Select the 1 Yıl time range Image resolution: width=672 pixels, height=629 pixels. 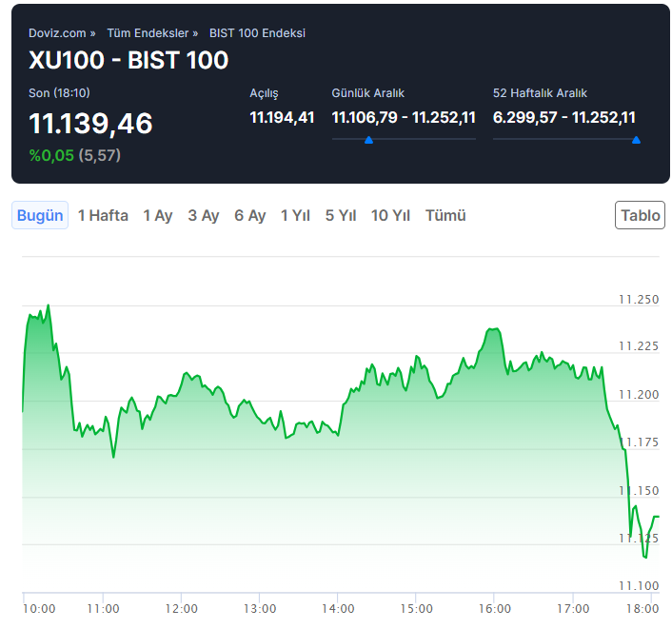click(295, 215)
